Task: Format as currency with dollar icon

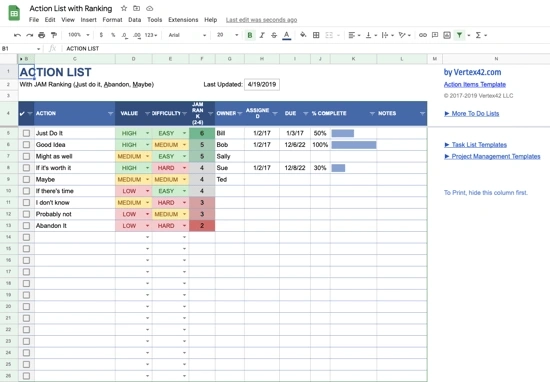Action: (x=101, y=35)
